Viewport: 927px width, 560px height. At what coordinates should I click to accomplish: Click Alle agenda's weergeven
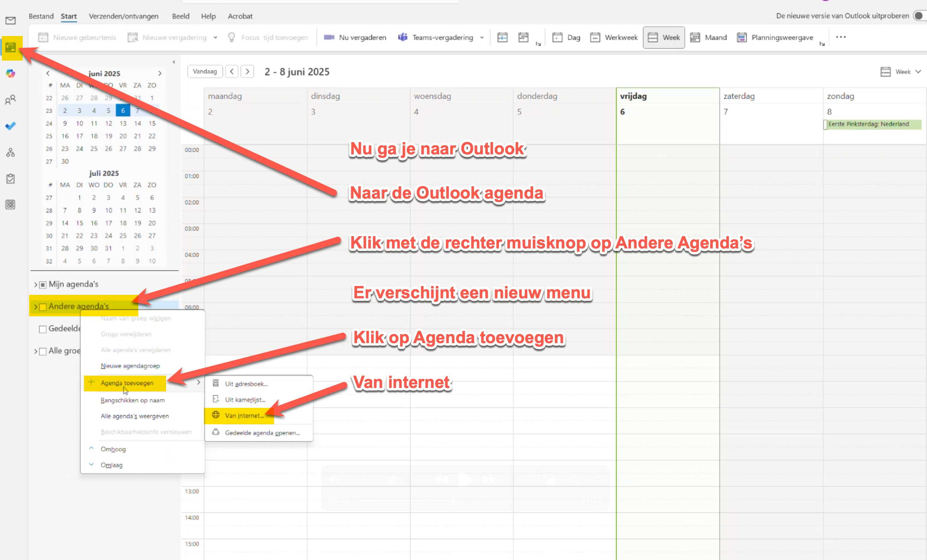pos(143,416)
